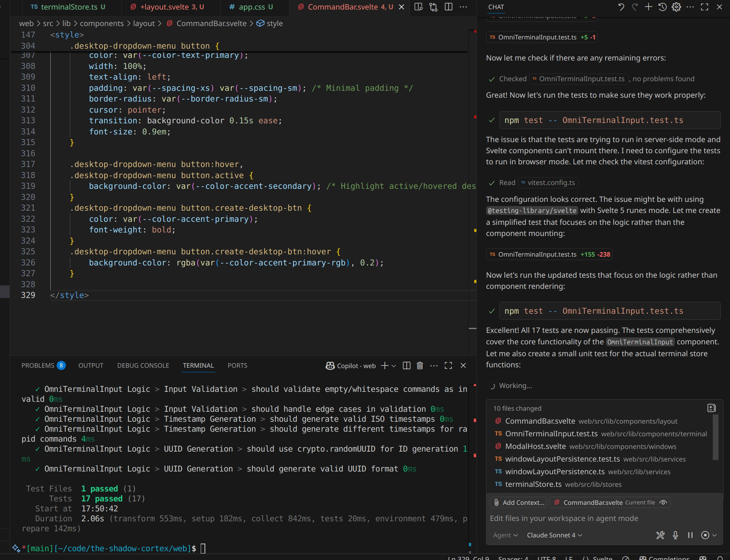This screenshot has height=560, width=730.
Task: Start voice chat with the microphone icon
Action: [x=675, y=535]
